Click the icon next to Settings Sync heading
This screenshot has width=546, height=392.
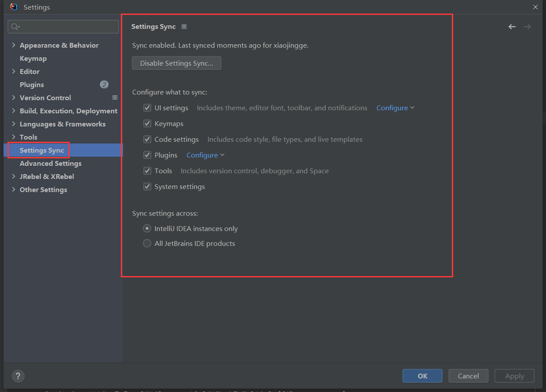click(184, 27)
